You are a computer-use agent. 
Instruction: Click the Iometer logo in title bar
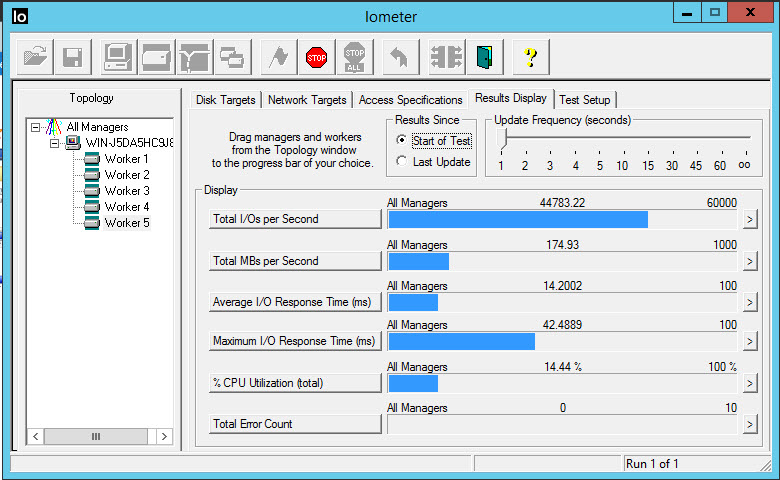19,16
